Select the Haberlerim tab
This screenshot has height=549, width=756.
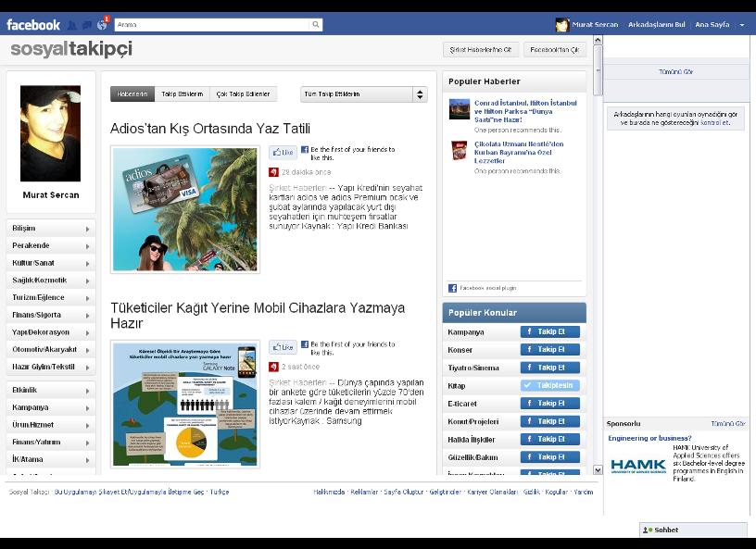click(132, 94)
